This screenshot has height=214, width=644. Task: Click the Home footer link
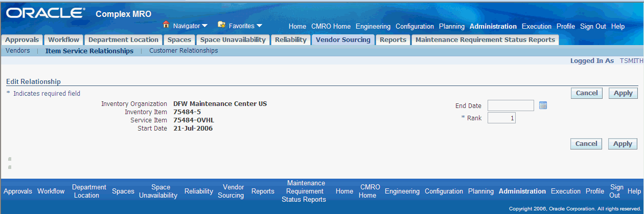344,191
